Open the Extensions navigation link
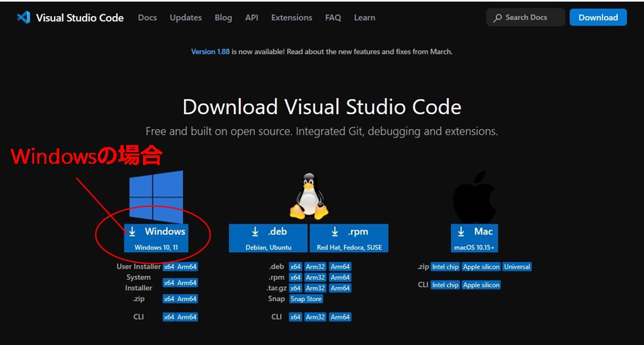This screenshot has width=644, height=345. coord(292,17)
